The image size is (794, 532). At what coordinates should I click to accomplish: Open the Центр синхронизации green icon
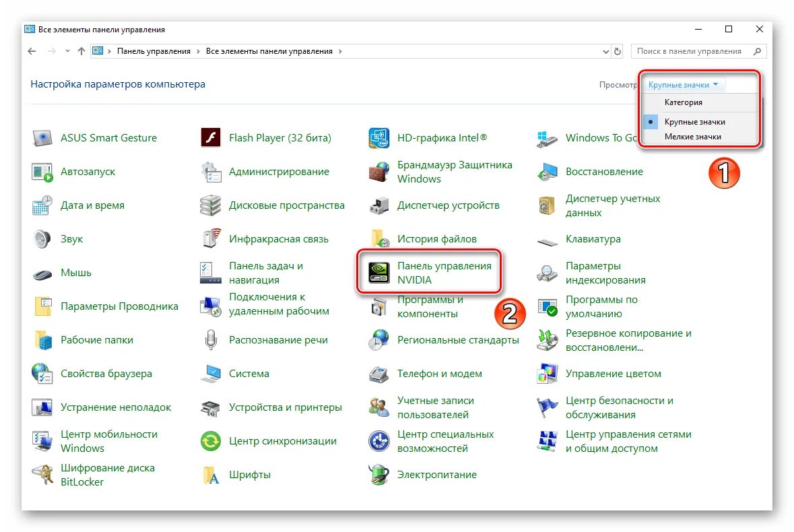[211, 441]
